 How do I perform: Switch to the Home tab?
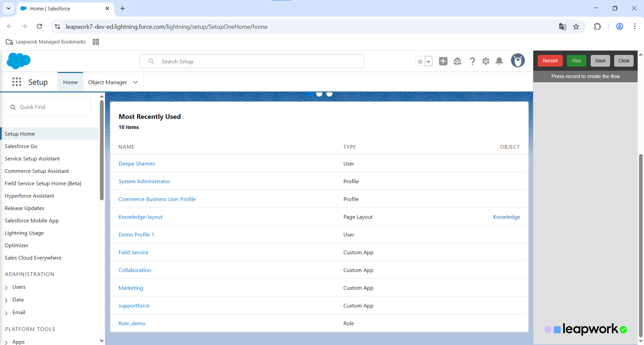70,82
